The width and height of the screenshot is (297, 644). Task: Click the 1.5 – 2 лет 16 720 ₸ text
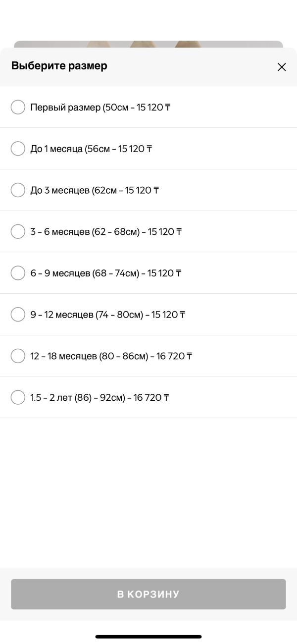tap(99, 397)
